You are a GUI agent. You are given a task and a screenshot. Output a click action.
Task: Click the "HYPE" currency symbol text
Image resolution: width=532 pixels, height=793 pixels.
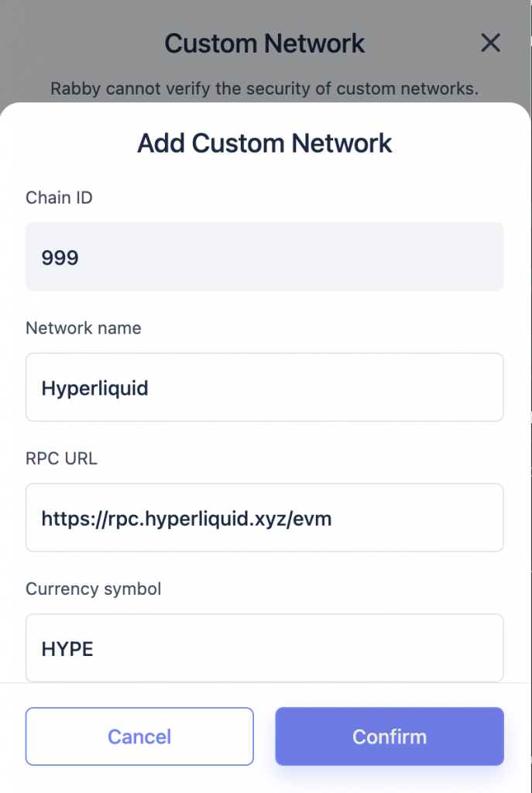click(67, 648)
